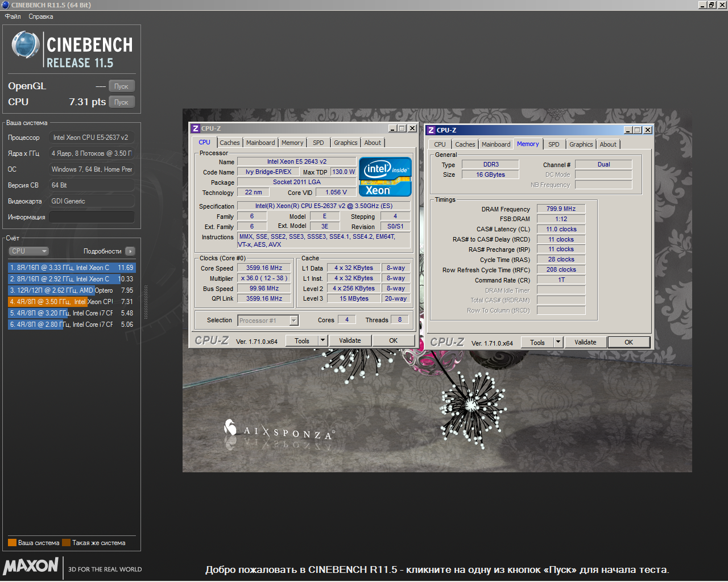The image size is (728, 582).
Task: Switch to Graphics tab in right CPU-Z
Action: 581,144
